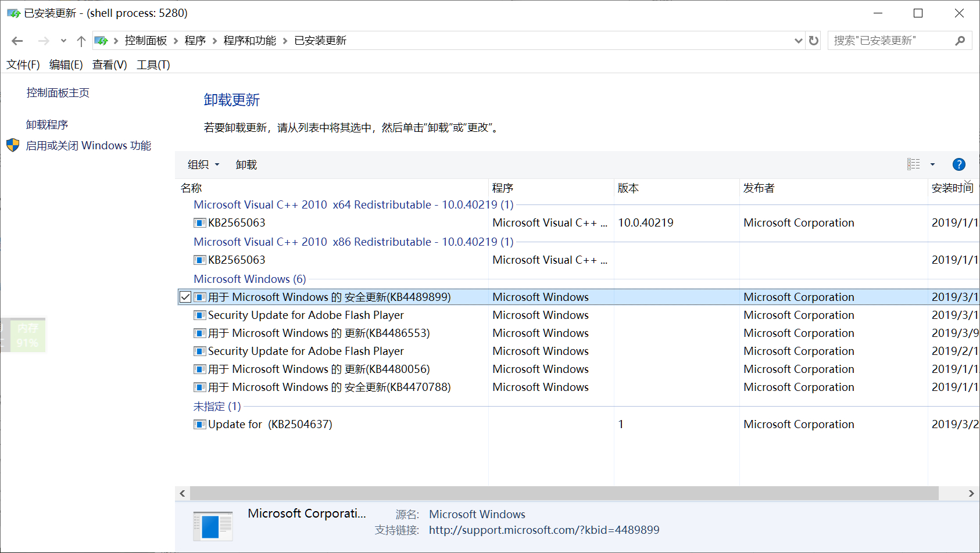This screenshot has height=553, width=980.
Task: Open the 工具(T) menu
Action: click(x=153, y=65)
